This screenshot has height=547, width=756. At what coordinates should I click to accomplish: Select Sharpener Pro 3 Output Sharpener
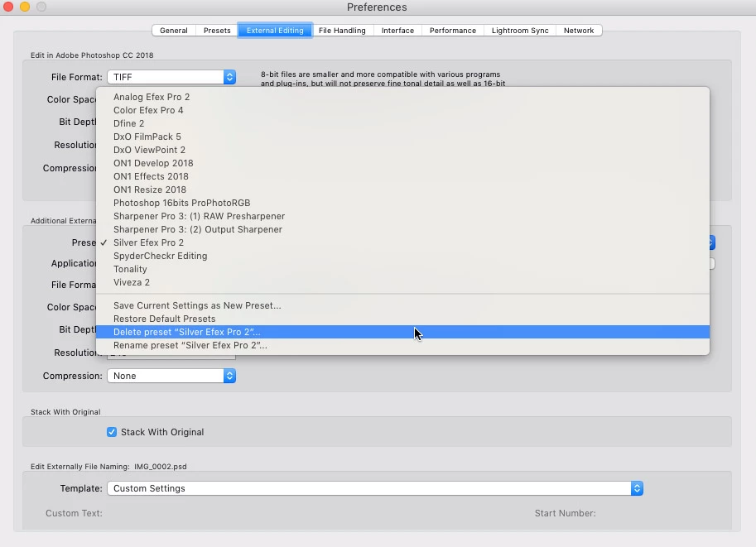click(402, 229)
